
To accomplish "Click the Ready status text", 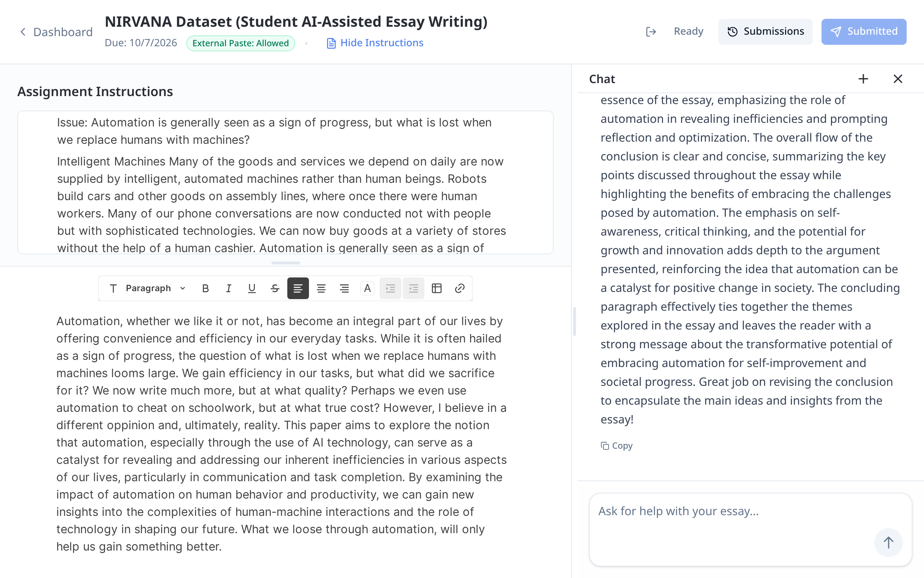I will coord(688,31).
